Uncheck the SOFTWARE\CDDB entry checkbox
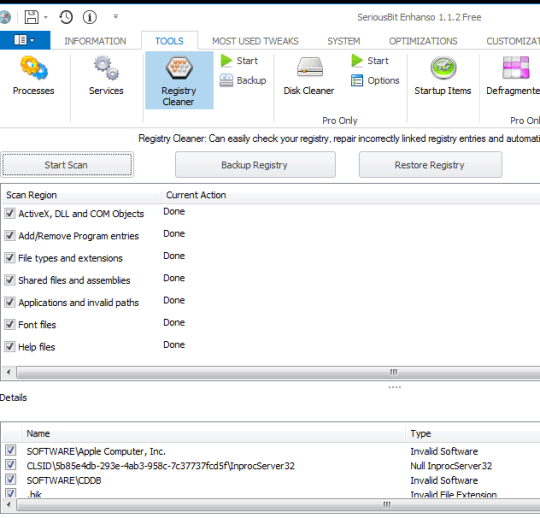Viewport: 540px width, 518px height. 11,479
